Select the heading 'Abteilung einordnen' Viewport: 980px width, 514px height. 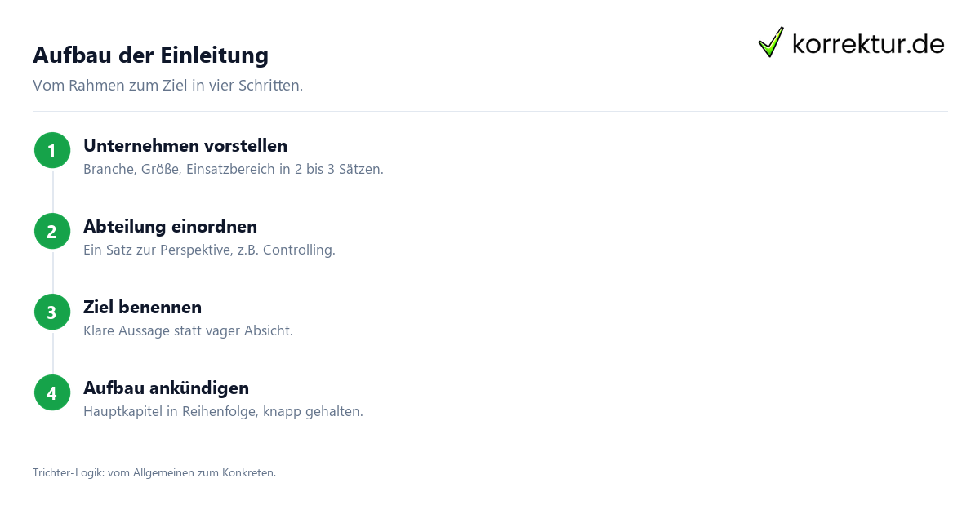tap(170, 227)
